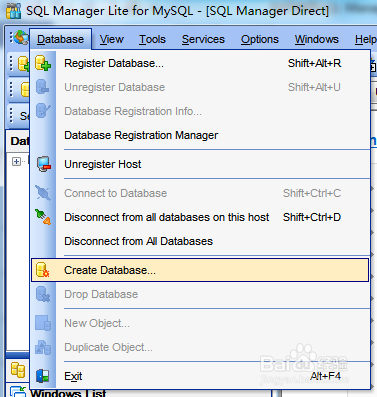Select New Object... menu entry
This screenshot has width=377, height=397.
(200, 323)
